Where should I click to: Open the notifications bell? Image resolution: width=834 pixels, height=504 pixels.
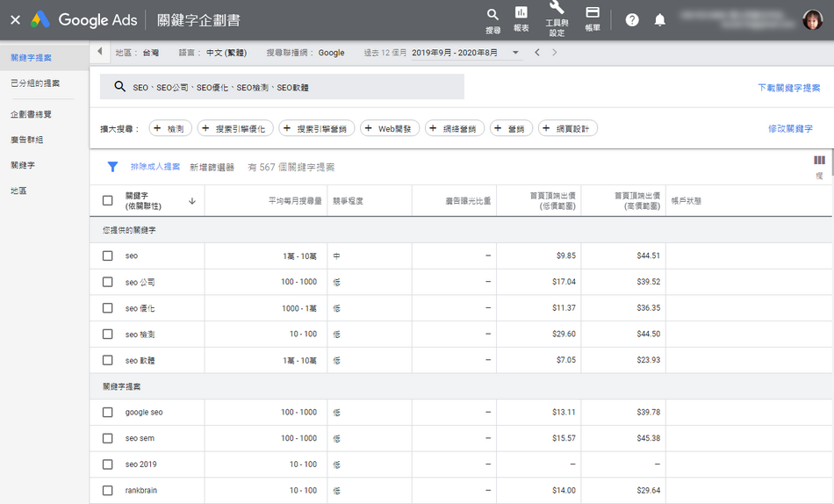point(659,20)
